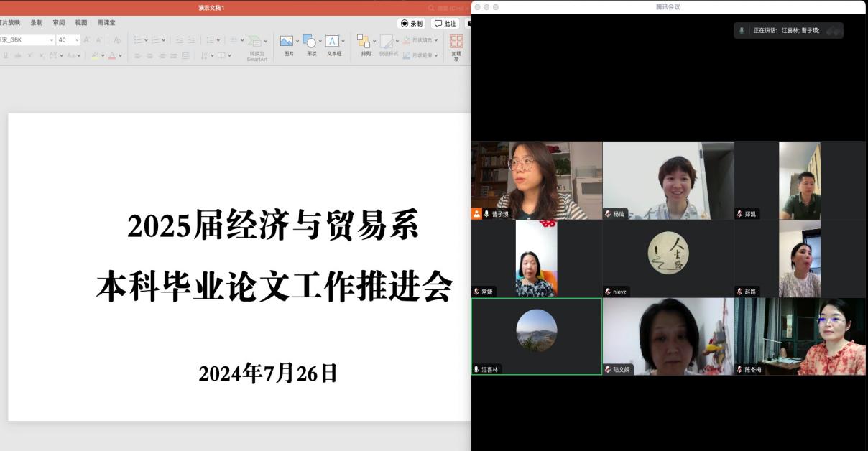Click the bulleted list icon
Screen dimensions: 868x451
coord(138,40)
